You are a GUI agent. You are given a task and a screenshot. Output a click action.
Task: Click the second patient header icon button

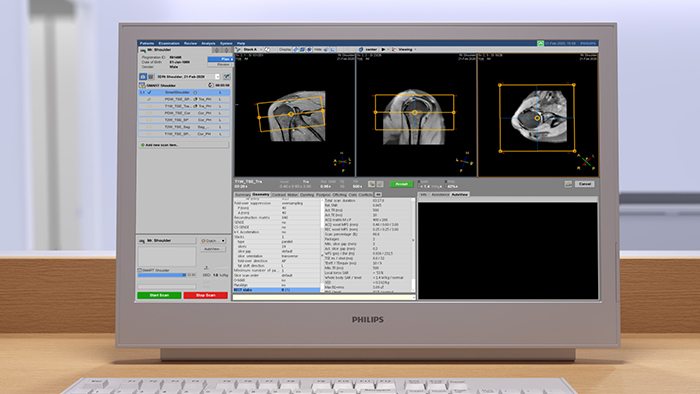tap(226, 50)
